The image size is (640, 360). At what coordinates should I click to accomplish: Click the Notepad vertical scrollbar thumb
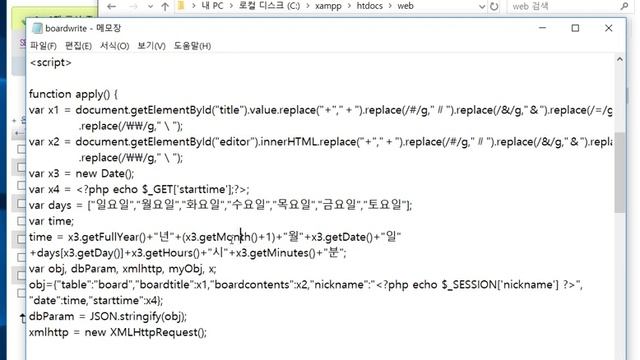pos(620,172)
